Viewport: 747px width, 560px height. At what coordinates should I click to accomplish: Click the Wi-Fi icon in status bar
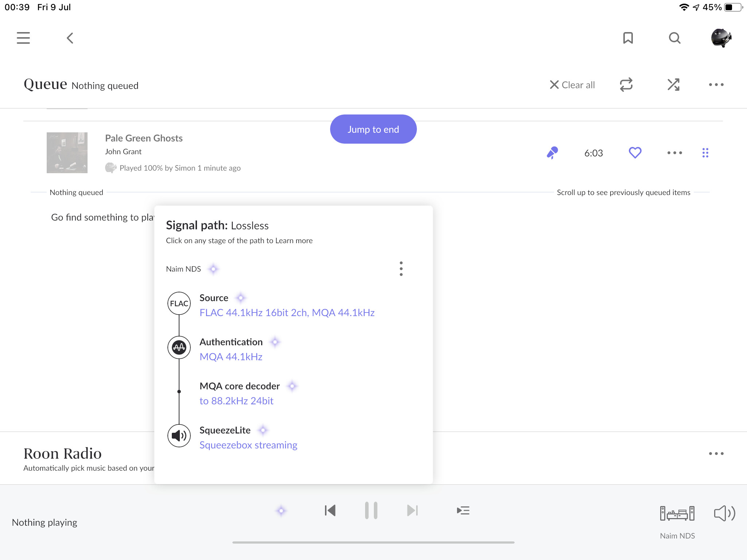684,7
